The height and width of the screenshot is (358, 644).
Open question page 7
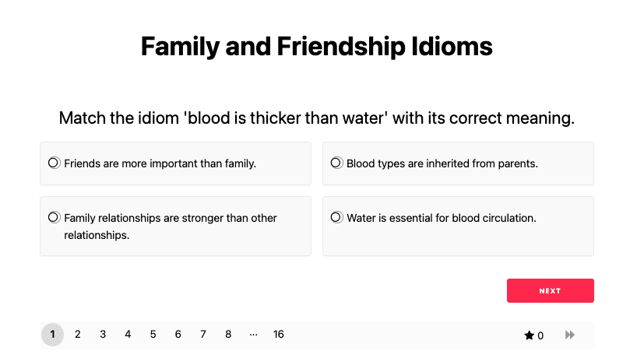click(203, 335)
